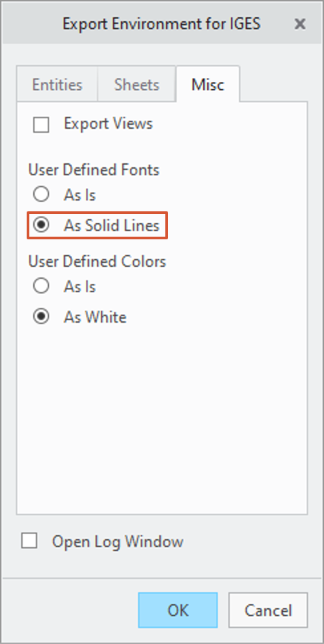
Task: Open the Sheets tab
Action: click(137, 85)
